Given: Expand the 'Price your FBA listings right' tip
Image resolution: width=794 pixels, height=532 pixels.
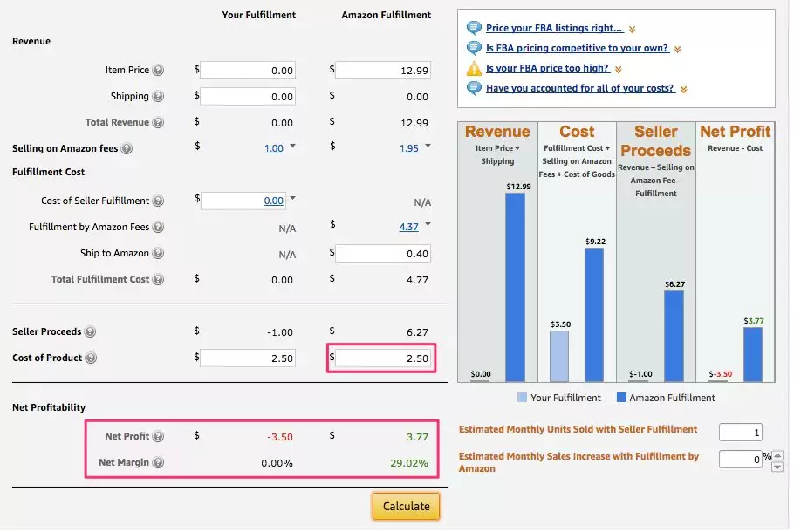Looking at the screenshot, I should pyautogui.click(x=633, y=29).
